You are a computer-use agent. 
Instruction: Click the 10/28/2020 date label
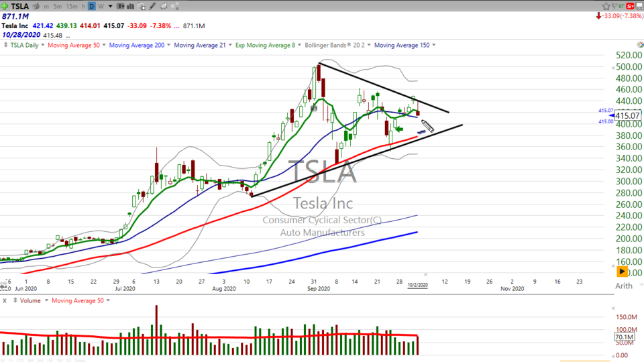(x=21, y=36)
